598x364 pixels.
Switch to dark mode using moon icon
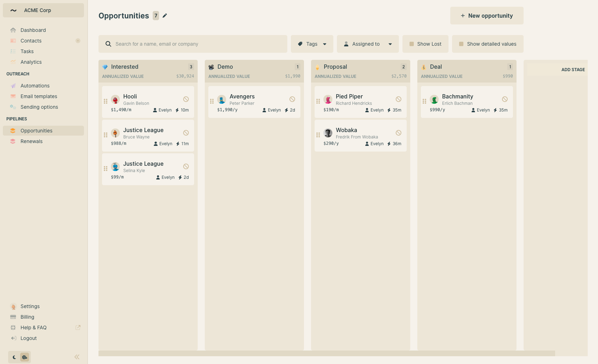[14, 357]
